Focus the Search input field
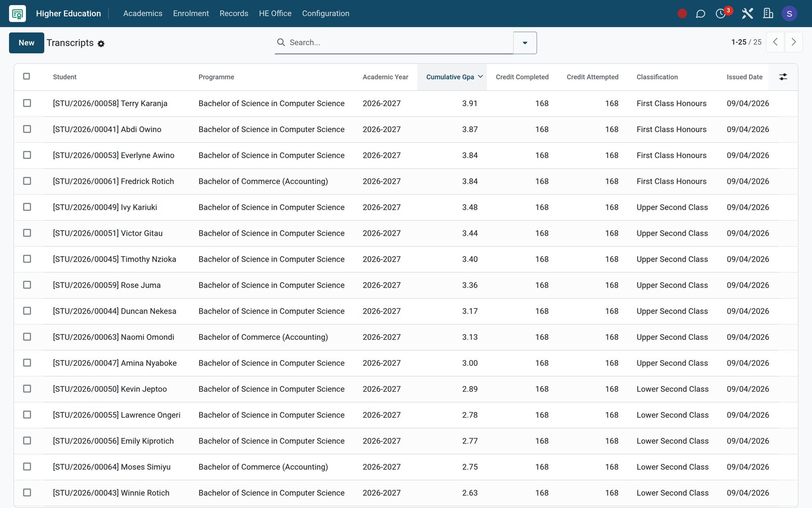812x508 pixels. [x=400, y=43]
